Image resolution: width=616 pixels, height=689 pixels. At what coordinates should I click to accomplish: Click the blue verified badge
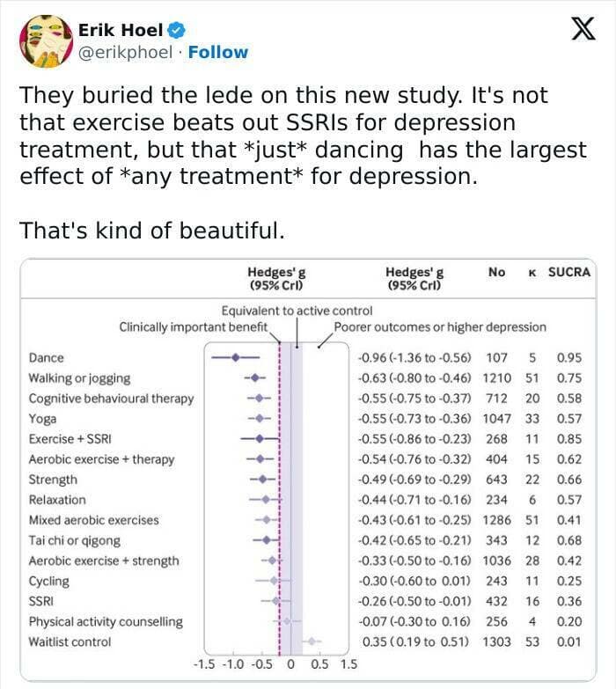click(176, 31)
